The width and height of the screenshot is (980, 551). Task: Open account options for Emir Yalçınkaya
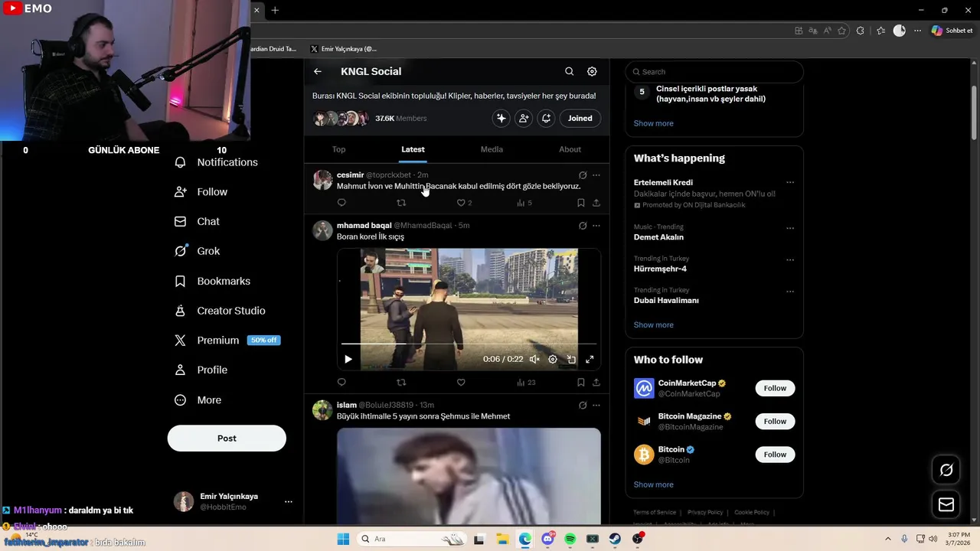point(288,502)
